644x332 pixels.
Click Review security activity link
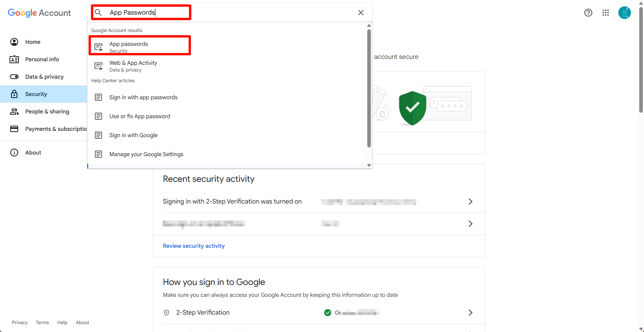[x=194, y=246]
